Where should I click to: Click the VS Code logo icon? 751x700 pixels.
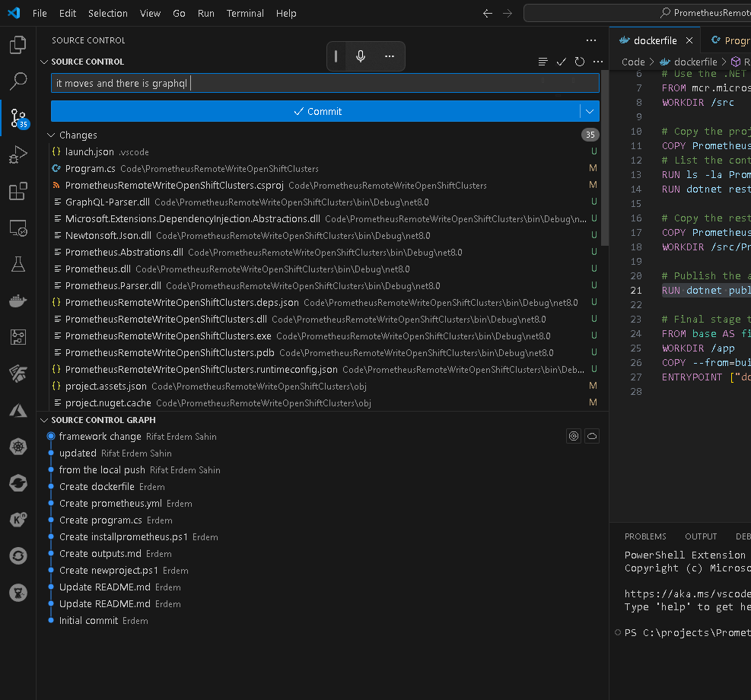point(14,13)
